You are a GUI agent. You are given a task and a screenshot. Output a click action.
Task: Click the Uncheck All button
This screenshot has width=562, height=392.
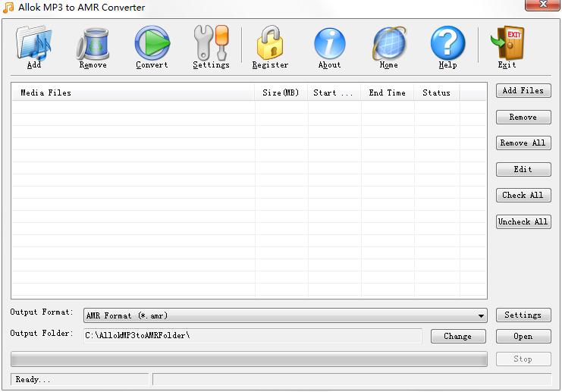pos(523,222)
